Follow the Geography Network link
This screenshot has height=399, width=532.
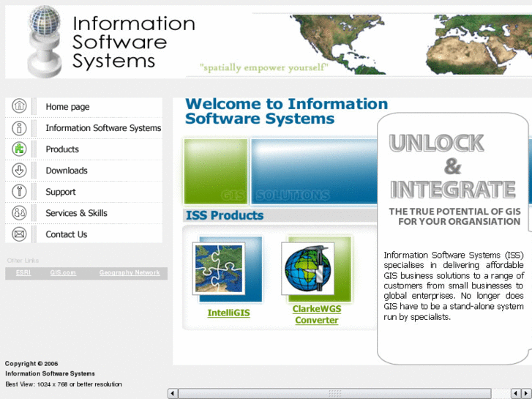click(130, 272)
